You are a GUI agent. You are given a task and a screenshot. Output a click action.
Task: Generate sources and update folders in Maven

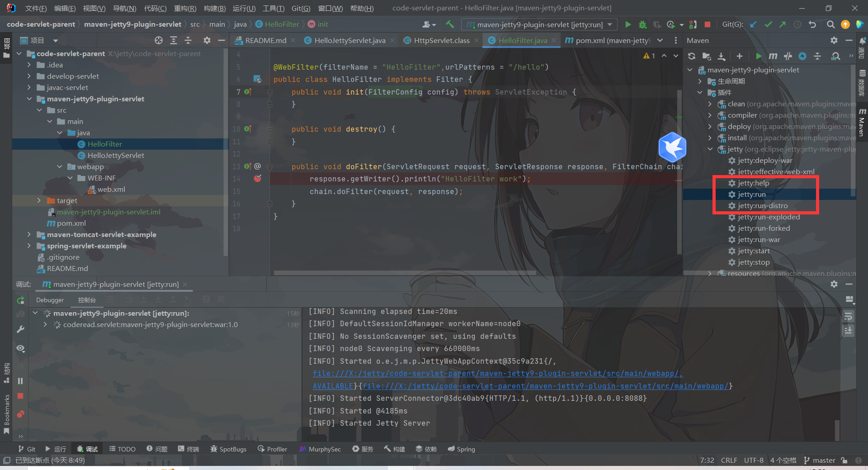707,56
